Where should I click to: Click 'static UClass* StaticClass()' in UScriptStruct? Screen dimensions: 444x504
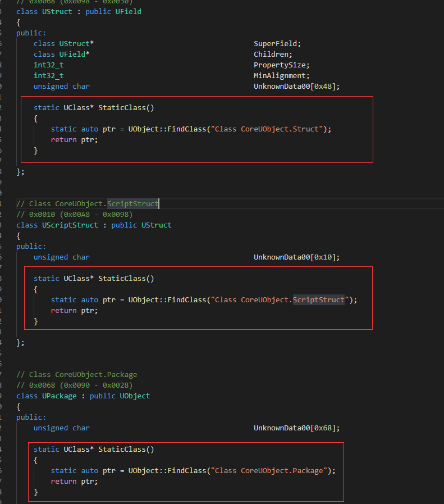(x=94, y=278)
